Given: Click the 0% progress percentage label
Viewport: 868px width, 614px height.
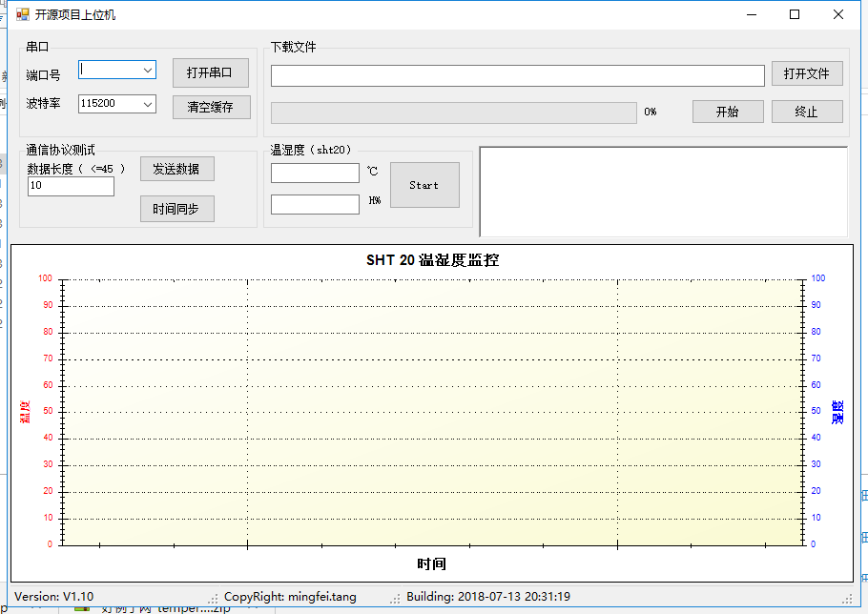Looking at the screenshot, I should pos(651,112).
